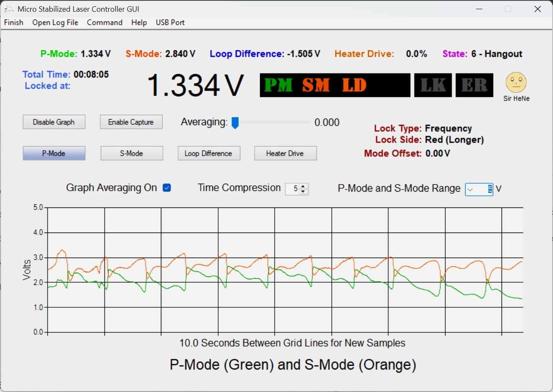Open the Command menu
Screen dimensions: 553x392
click(104, 23)
